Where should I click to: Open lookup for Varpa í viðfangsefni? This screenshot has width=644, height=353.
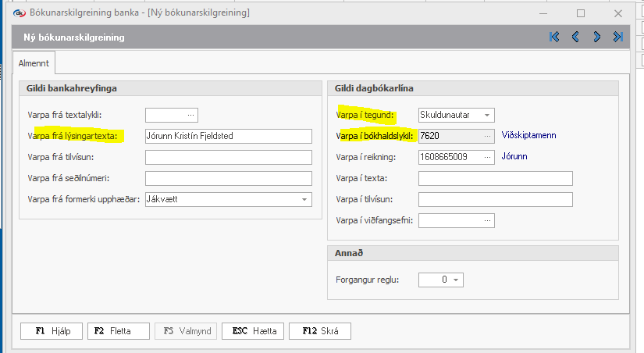coord(488,221)
